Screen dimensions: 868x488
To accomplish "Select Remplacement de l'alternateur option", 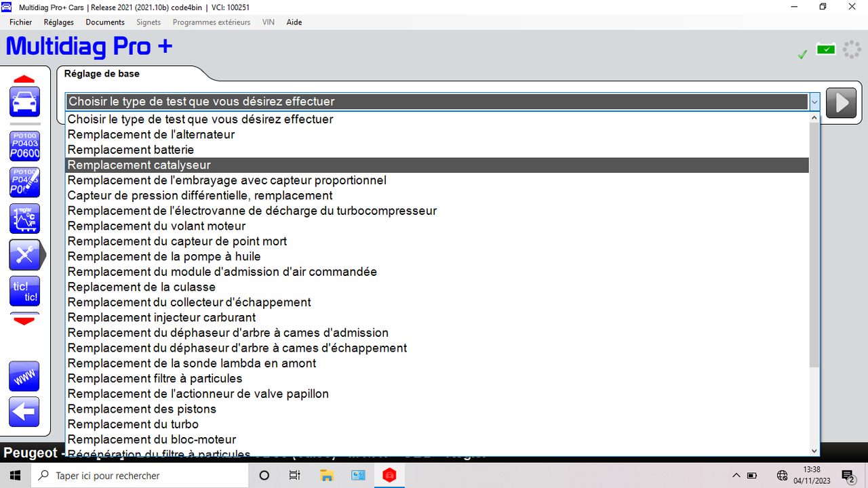I will pos(437,134).
